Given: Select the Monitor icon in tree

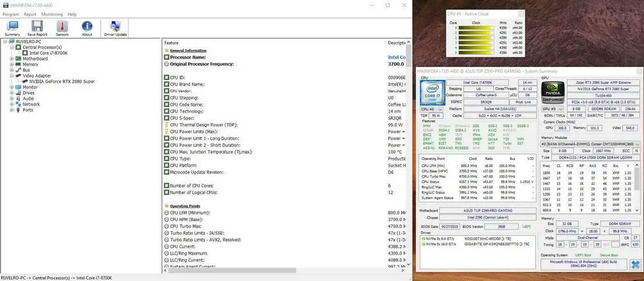Looking at the screenshot, I should pos(19,87).
